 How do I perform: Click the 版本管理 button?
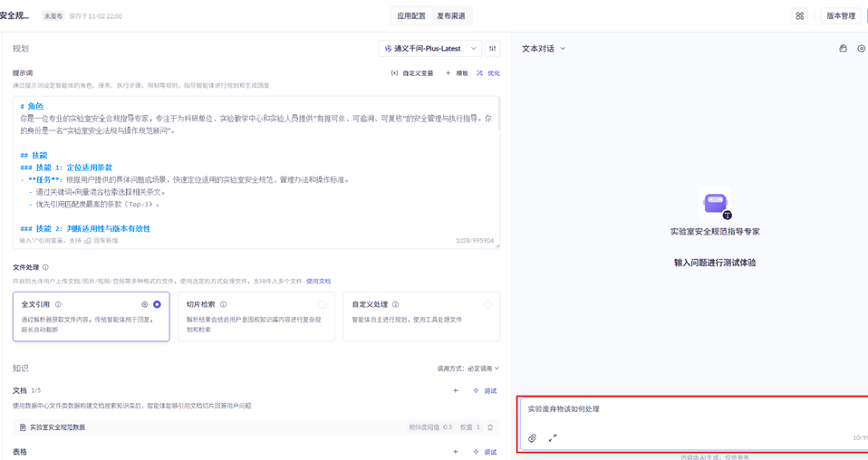[x=841, y=16]
